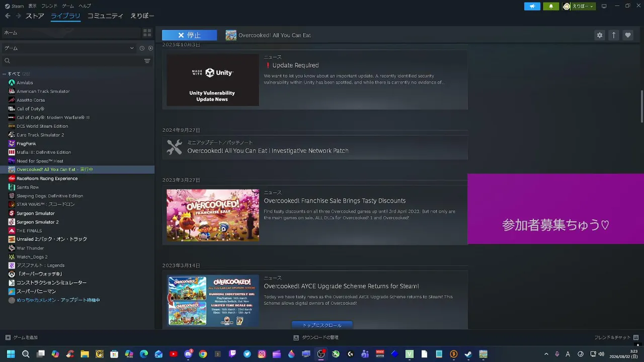The height and width of the screenshot is (362, 644).
Task: Open Unity Vulnerability Update News thumbnail
Action: click(213, 80)
